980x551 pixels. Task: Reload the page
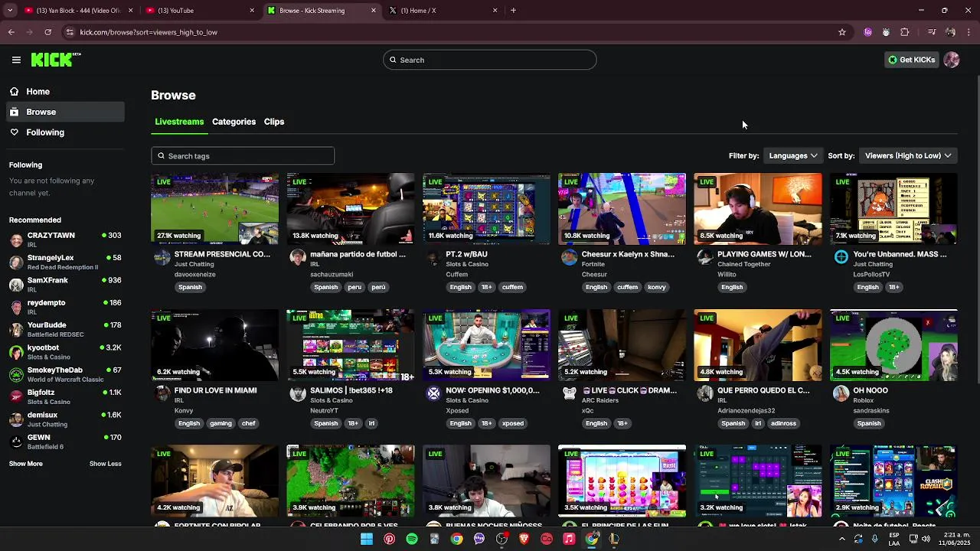(47, 32)
